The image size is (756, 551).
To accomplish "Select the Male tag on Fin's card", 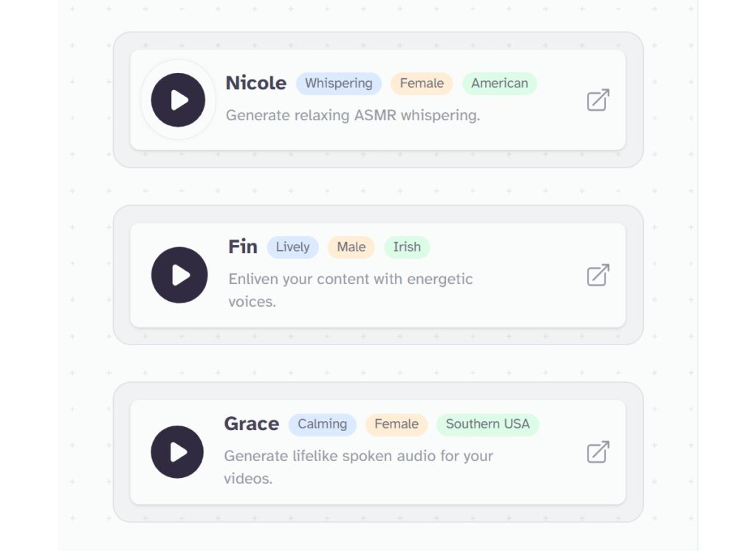I will click(x=351, y=247).
